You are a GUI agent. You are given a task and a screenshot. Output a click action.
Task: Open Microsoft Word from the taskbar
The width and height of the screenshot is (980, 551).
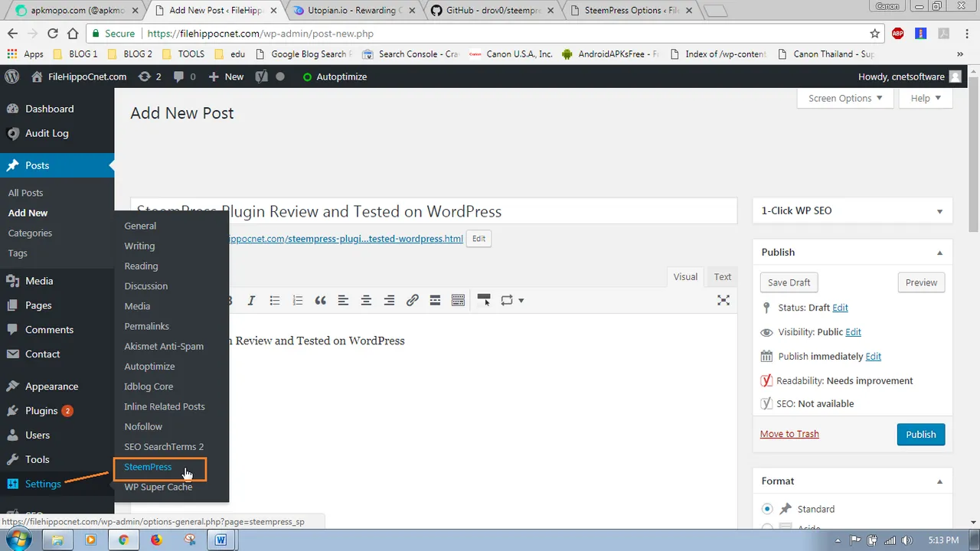220,540
